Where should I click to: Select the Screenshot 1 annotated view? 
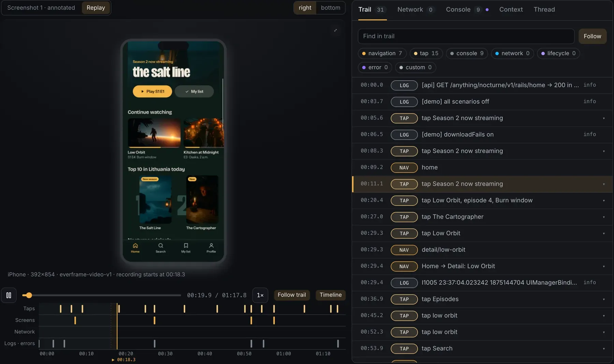(x=41, y=8)
